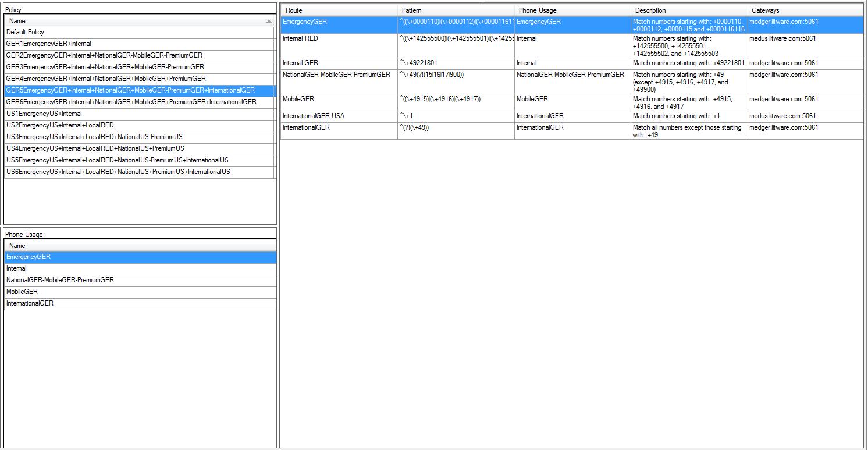This screenshot has height=450, width=868.
Task: Select EmergencyGER in Phone Usage list
Action: click(x=140, y=257)
